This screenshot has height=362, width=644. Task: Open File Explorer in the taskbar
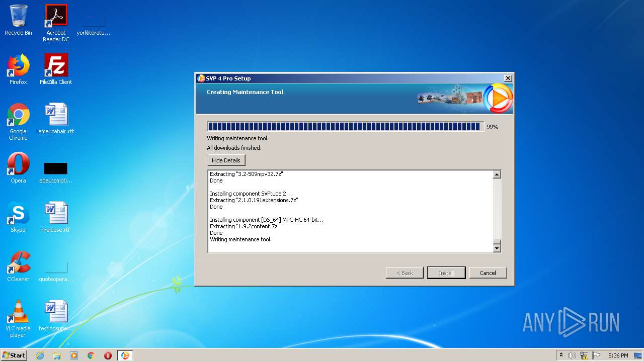click(57, 355)
